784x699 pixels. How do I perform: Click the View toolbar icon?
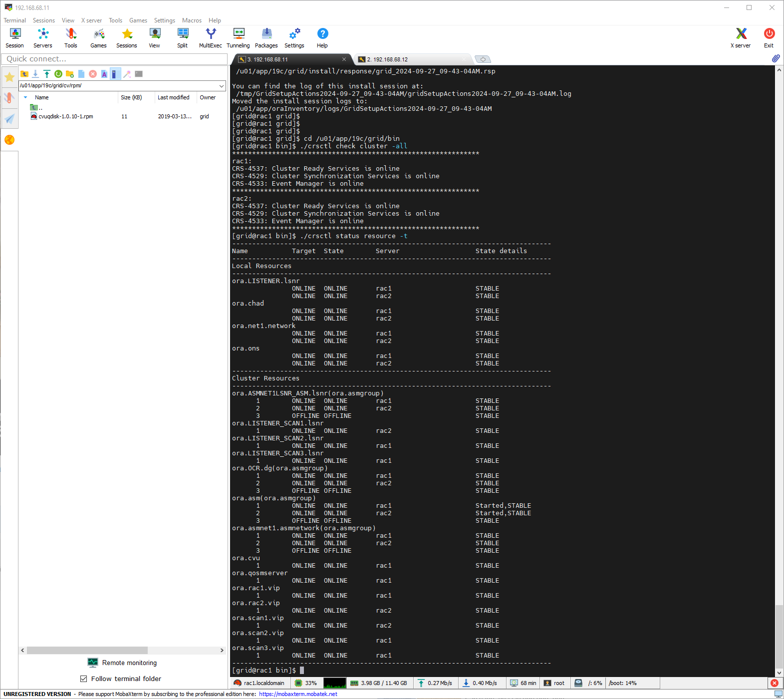coord(155,38)
